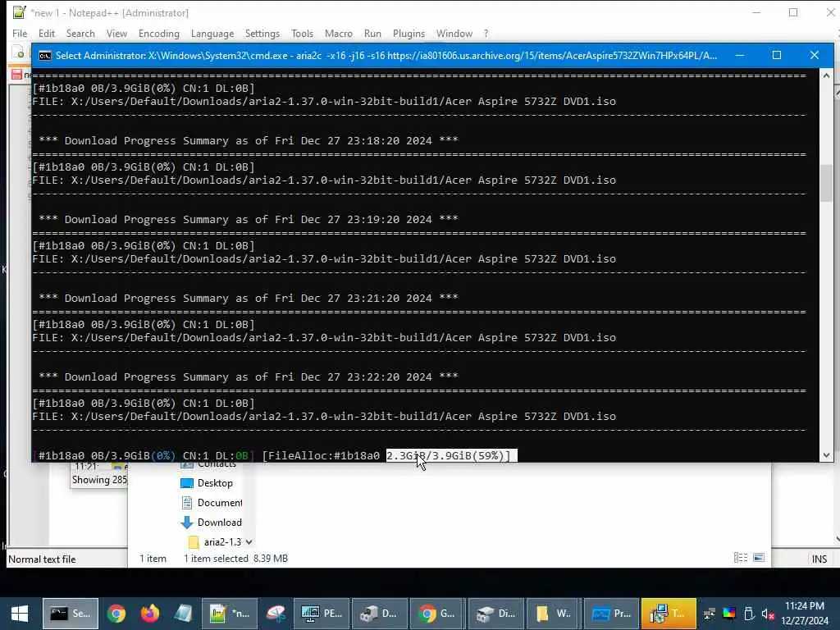
Task: Launch Firefox from the taskbar
Action: [149, 614]
